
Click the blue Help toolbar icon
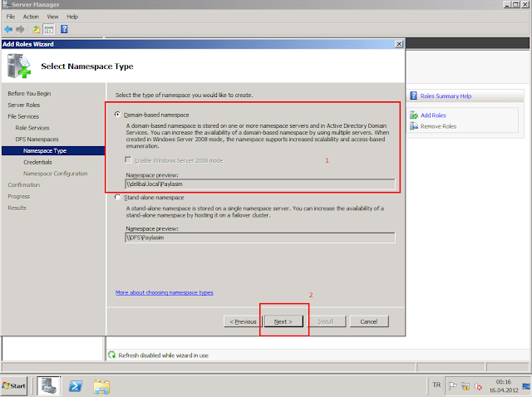tap(64, 29)
